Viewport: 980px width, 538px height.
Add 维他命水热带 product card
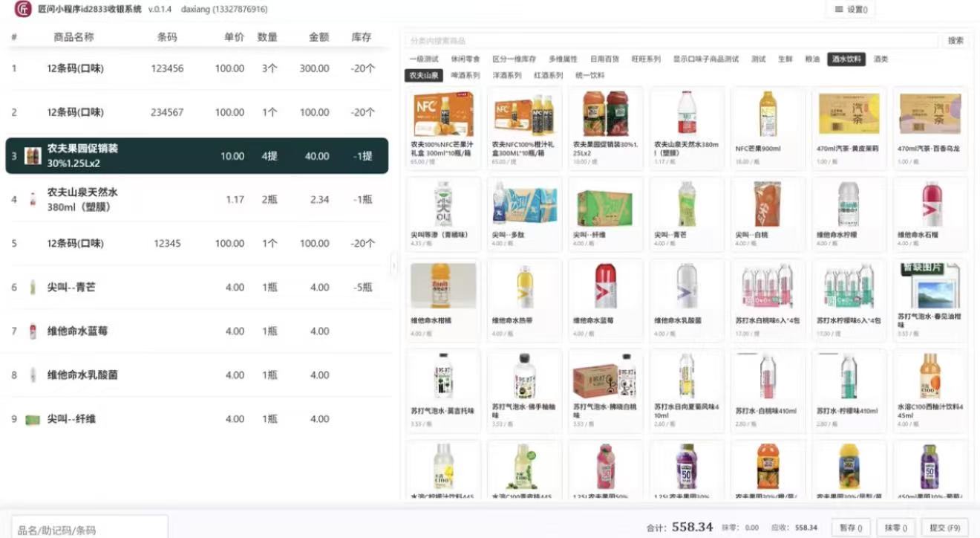[524, 299]
